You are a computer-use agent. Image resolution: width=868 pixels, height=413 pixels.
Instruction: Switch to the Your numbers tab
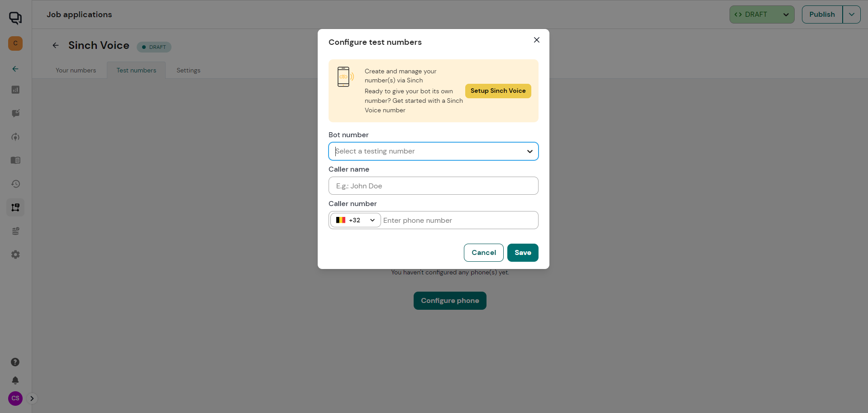(x=76, y=70)
